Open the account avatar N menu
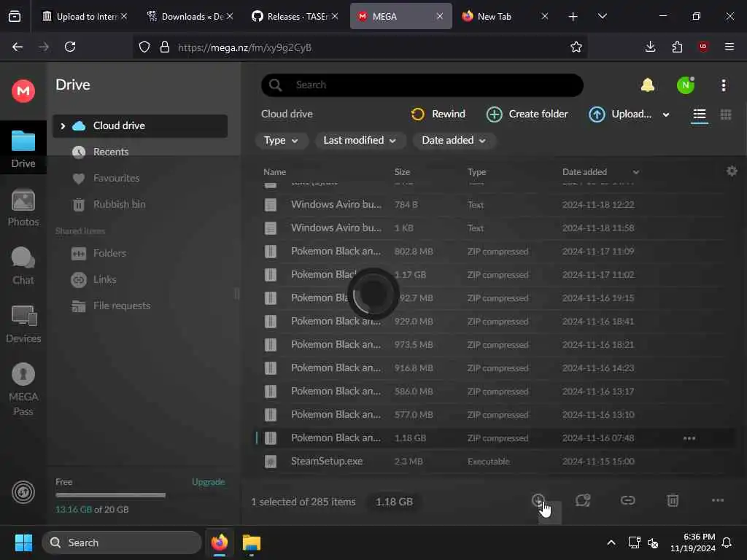747x560 pixels. click(x=686, y=85)
